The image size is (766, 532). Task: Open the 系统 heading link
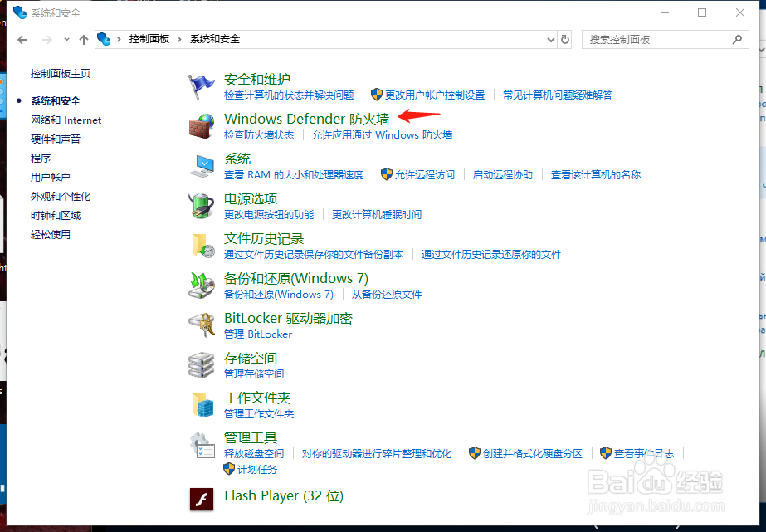click(237, 159)
